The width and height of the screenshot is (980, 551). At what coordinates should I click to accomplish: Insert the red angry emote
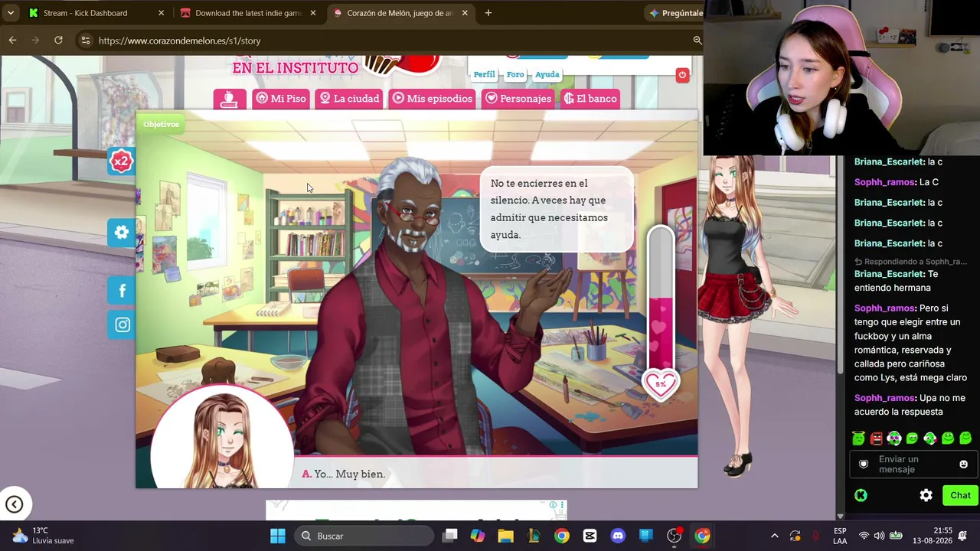coord(876,439)
